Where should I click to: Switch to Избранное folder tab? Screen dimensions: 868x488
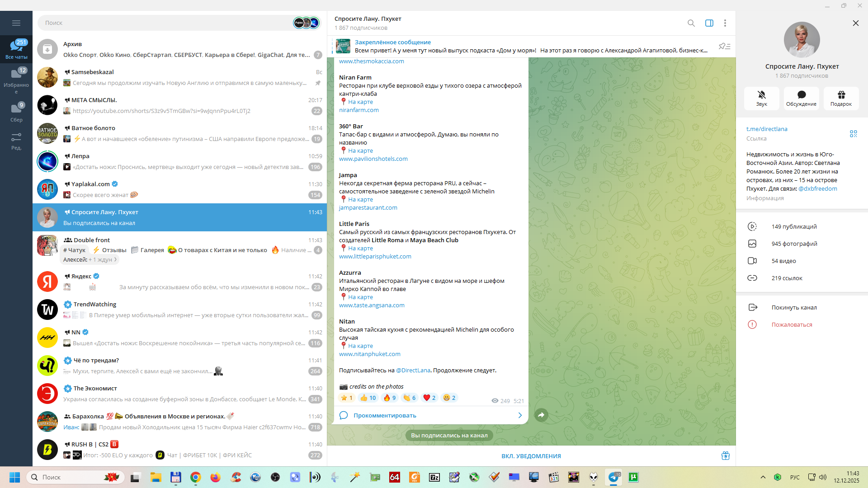16,80
